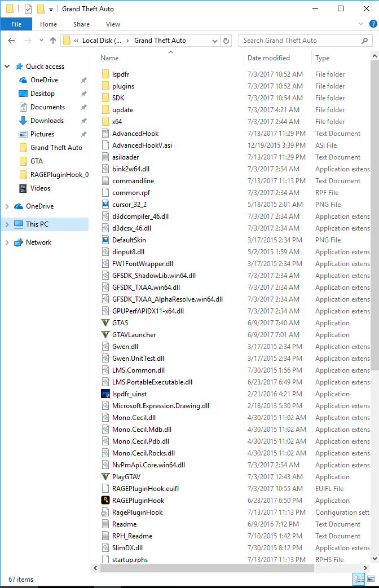
Task: Click the DefaultSkin PNG image icon
Action: pyautogui.click(x=105, y=240)
